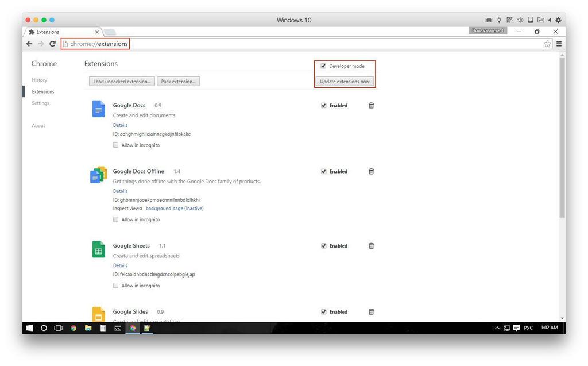Open a new tab
The width and height of the screenshot is (588, 366).
110,32
